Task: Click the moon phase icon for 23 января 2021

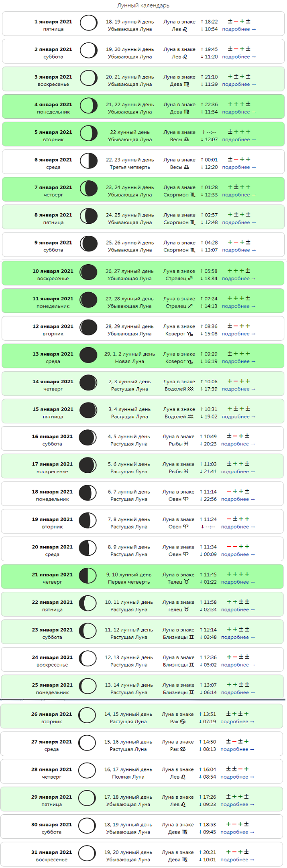Action: click(88, 631)
